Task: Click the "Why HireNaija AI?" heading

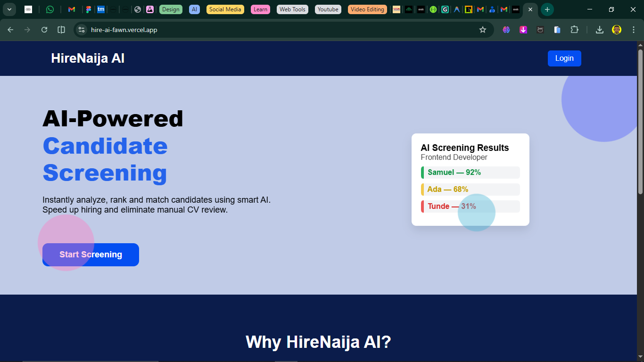Action: (318, 342)
